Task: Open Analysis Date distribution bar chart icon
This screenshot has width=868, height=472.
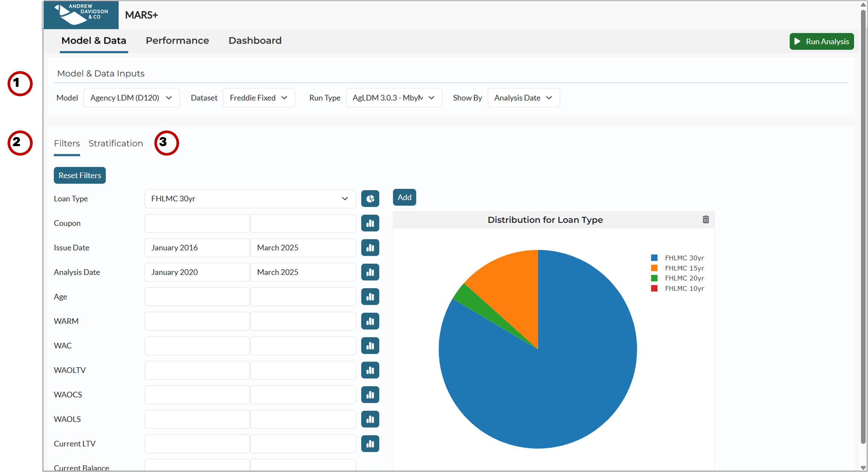Action: click(x=370, y=272)
